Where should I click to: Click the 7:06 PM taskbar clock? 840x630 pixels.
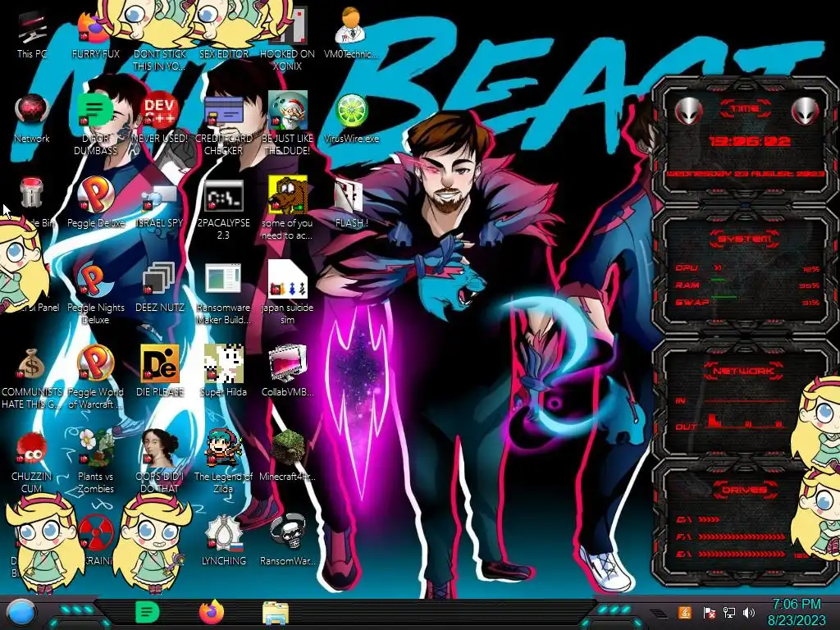(x=797, y=612)
